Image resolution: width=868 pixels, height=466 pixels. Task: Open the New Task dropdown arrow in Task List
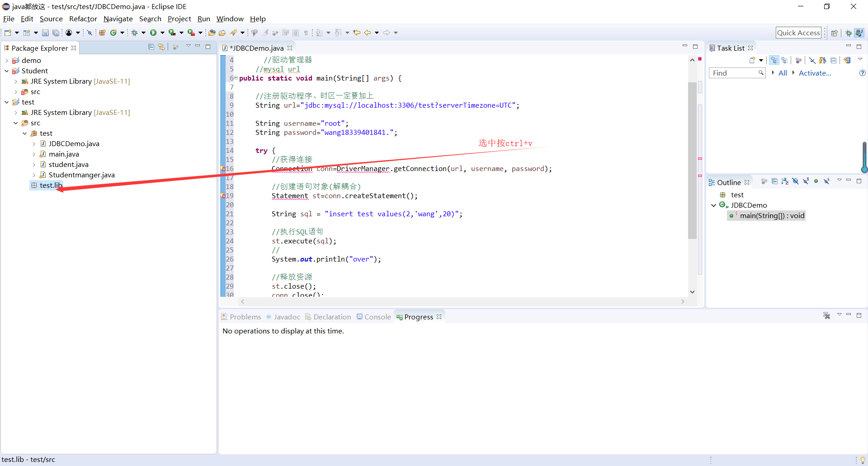pyautogui.click(x=761, y=60)
